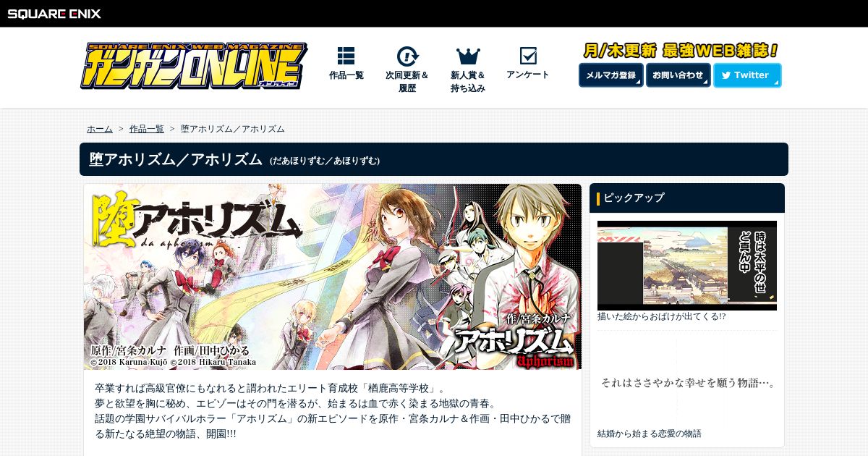Open the Gangan ONLINE magazine logo

click(x=193, y=66)
